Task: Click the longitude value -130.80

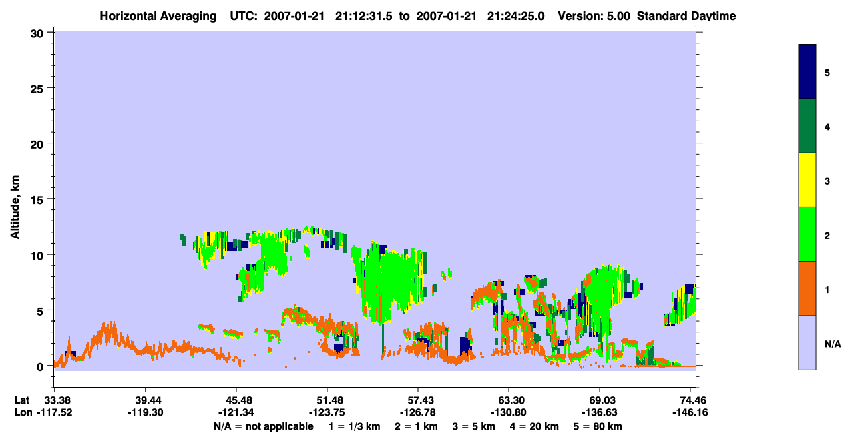Action: 509,413
